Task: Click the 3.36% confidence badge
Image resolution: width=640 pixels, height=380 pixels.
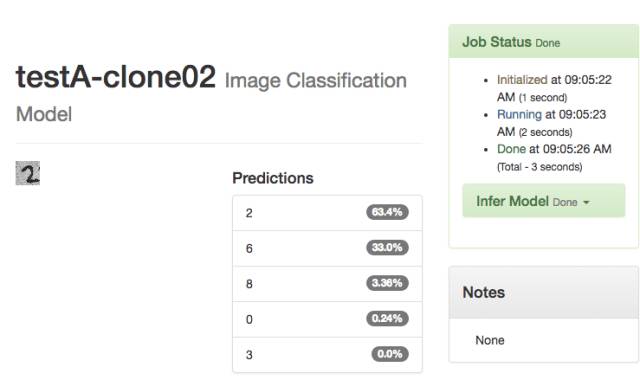Action: tap(387, 283)
